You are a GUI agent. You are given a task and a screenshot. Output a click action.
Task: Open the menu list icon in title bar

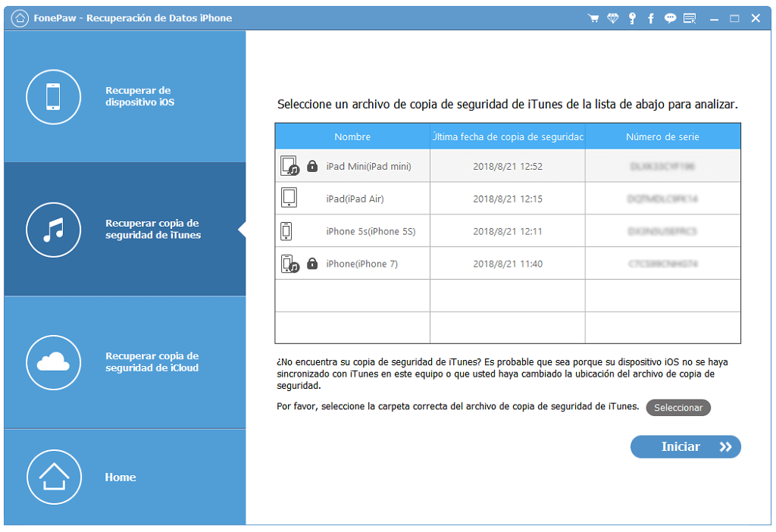pos(690,19)
